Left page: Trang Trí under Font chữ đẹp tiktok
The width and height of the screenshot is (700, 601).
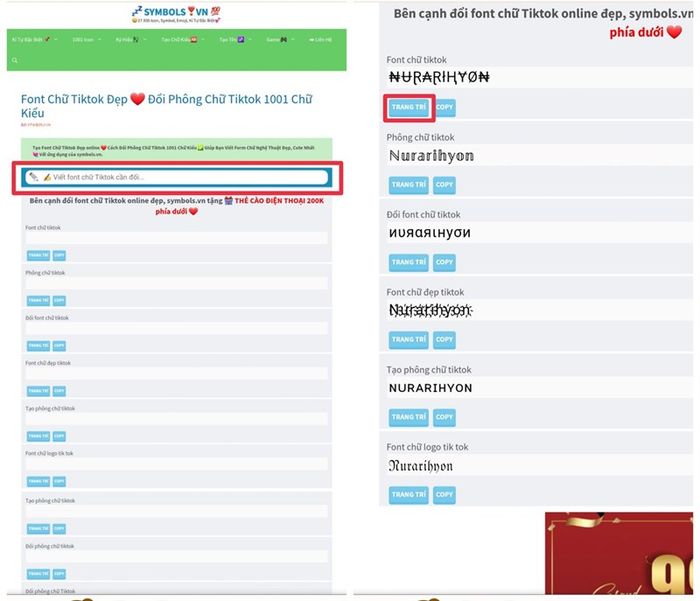(38, 391)
